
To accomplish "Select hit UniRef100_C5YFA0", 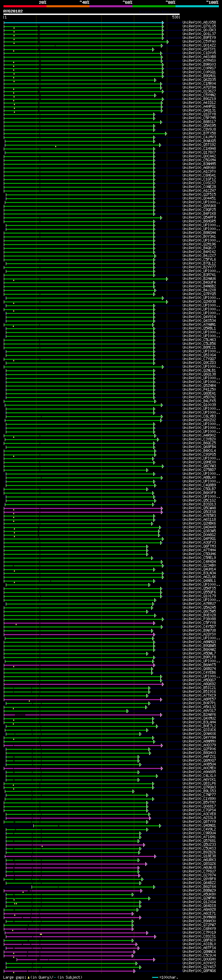I will pos(199,41).
